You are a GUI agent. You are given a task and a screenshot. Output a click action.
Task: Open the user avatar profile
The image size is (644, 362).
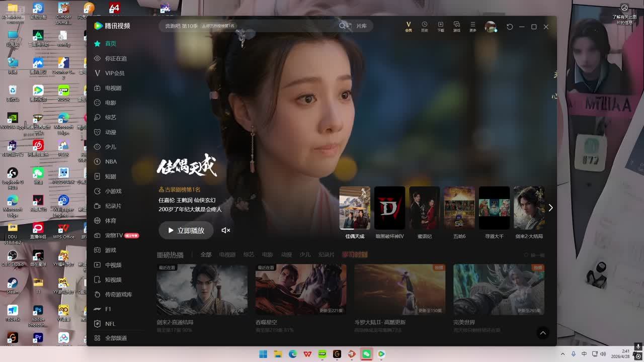tap(490, 27)
